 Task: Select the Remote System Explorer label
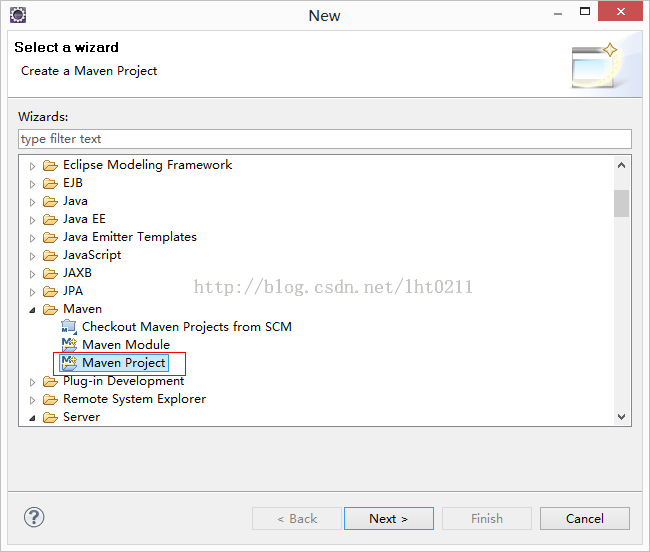point(134,399)
